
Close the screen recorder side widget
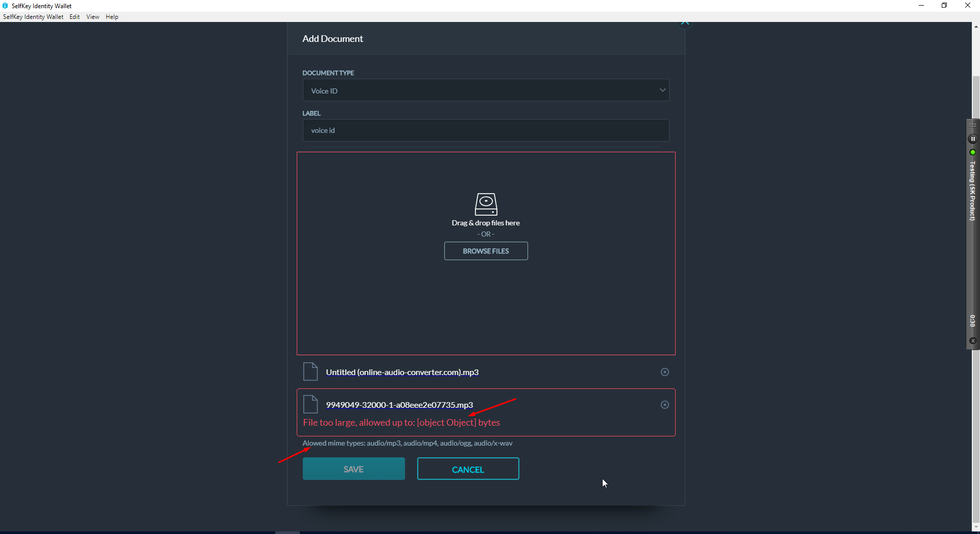pos(973,341)
